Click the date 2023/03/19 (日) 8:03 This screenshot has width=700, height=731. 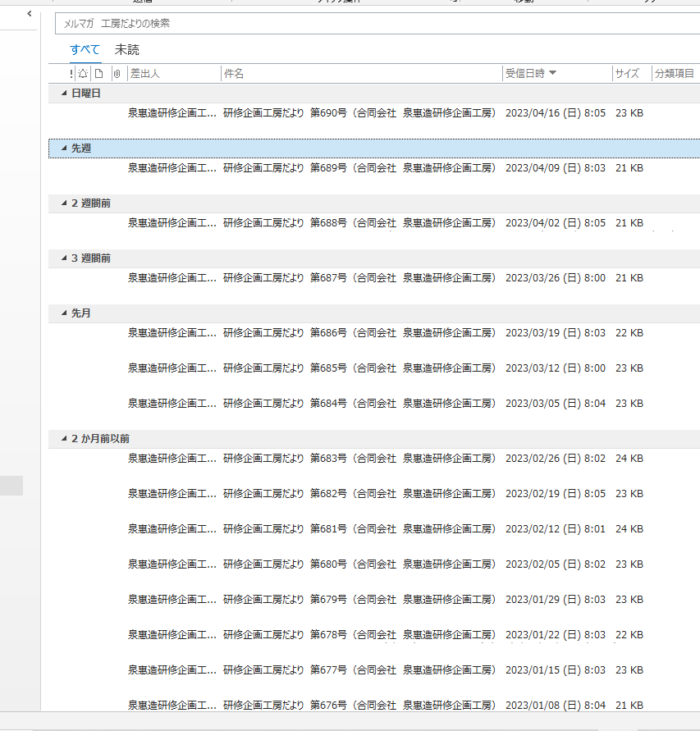pos(556,333)
